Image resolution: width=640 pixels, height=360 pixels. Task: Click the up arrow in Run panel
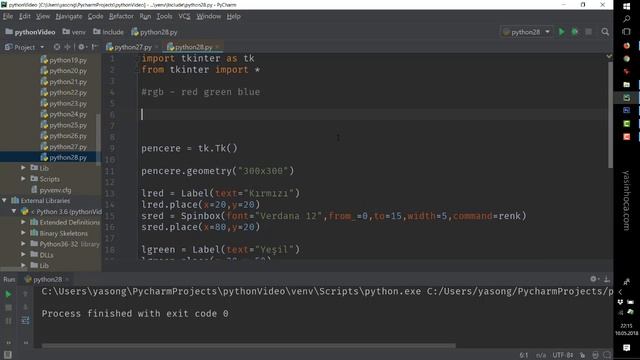[x=25, y=294]
